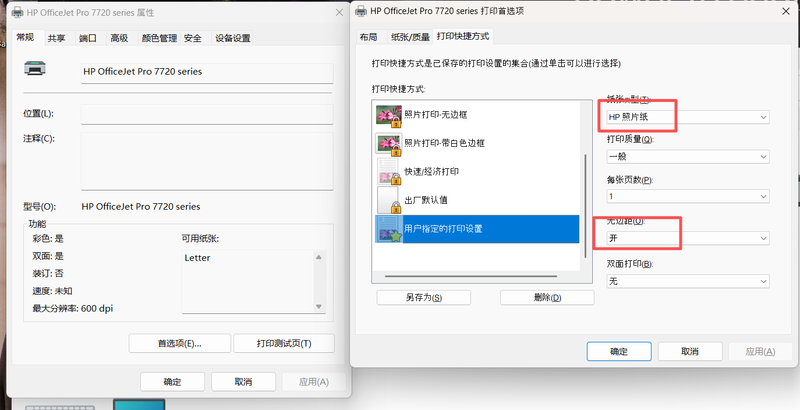Select the 照片打印-无边框 shortcut icon

tap(387, 115)
